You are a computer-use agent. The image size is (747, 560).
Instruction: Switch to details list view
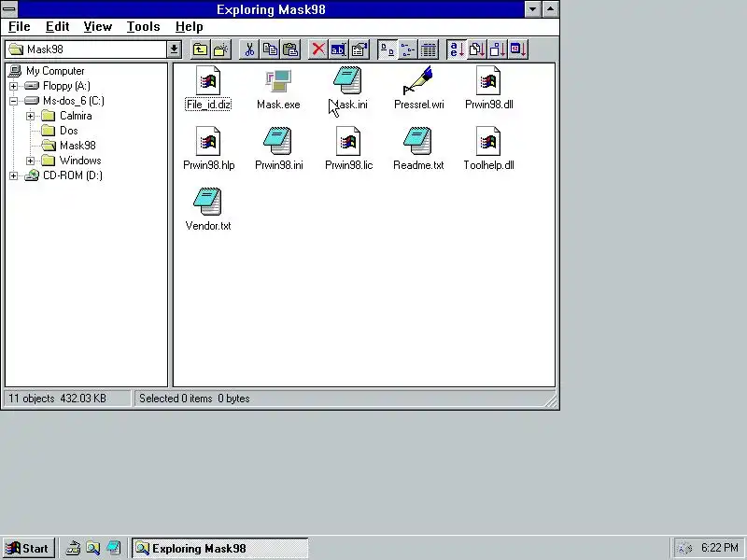pyautogui.click(x=429, y=49)
